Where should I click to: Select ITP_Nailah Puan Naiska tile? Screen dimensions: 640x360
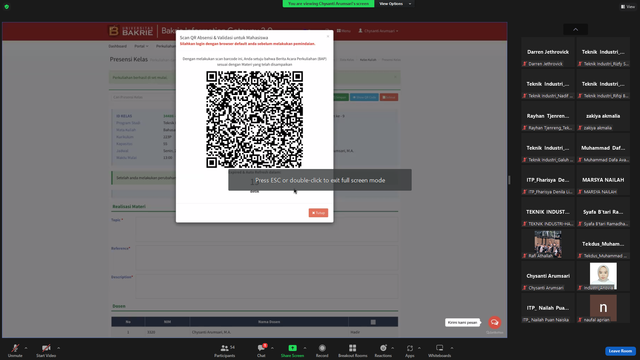tap(548, 308)
